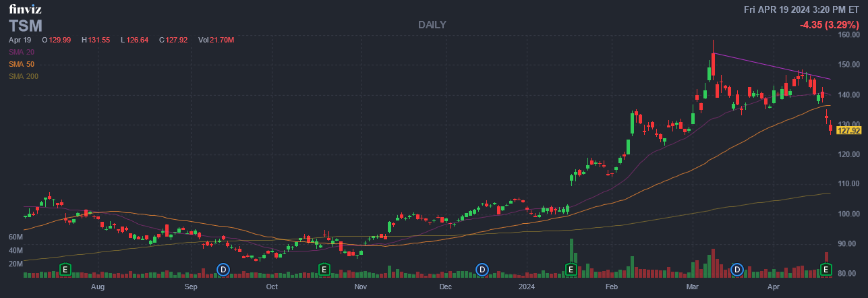Click the DAILY timeframe label
Viewport: 868px width, 298px height.
pos(432,25)
